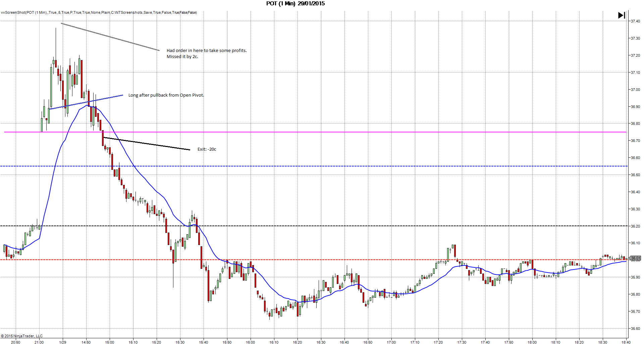
Task: Click the scroll-to-latest-bar arrow icon
Action: [x=622, y=15]
